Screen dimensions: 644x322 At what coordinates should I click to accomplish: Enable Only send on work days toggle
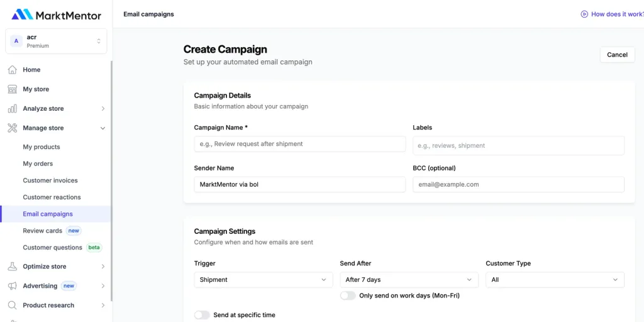(x=348, y=296)
